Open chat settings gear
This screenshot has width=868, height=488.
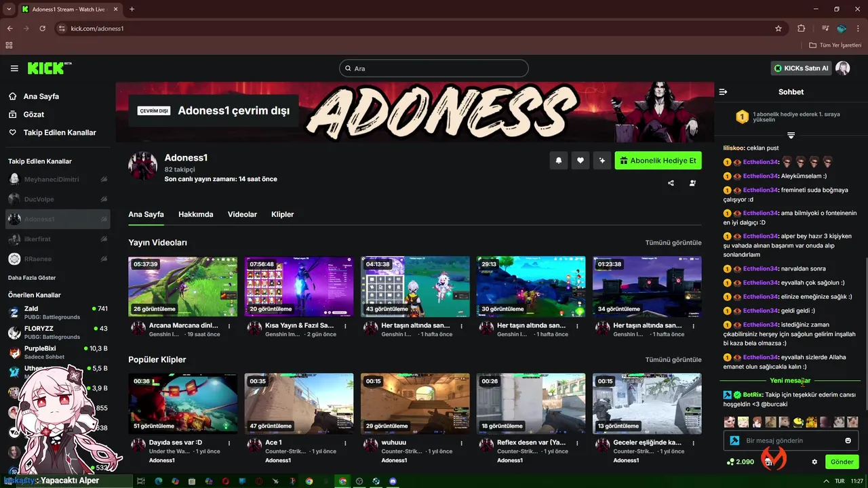pyautogui.click(x=814, y=462)
